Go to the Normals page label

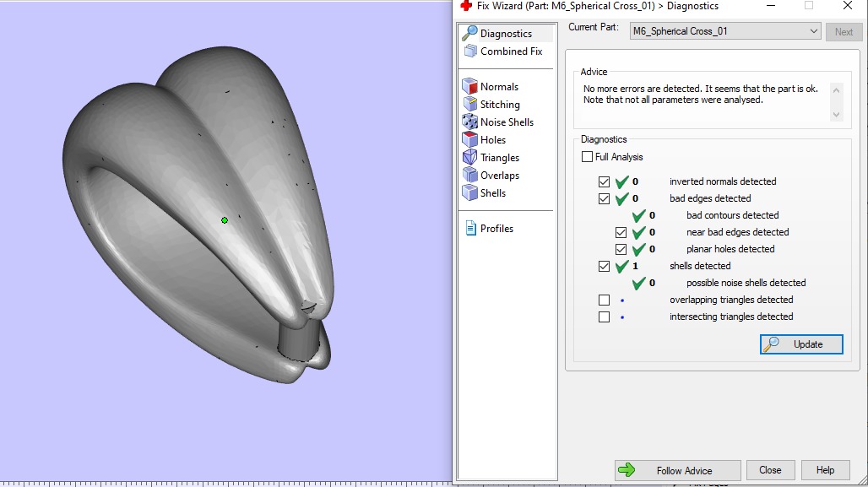[x=499, y=86]
